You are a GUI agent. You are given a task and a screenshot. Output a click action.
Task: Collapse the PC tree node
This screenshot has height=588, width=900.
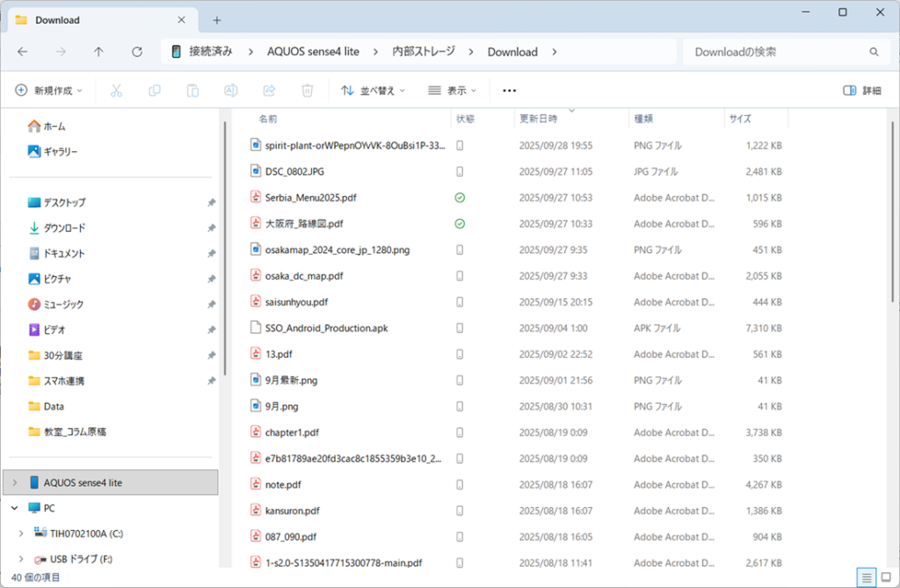(15, 508)
